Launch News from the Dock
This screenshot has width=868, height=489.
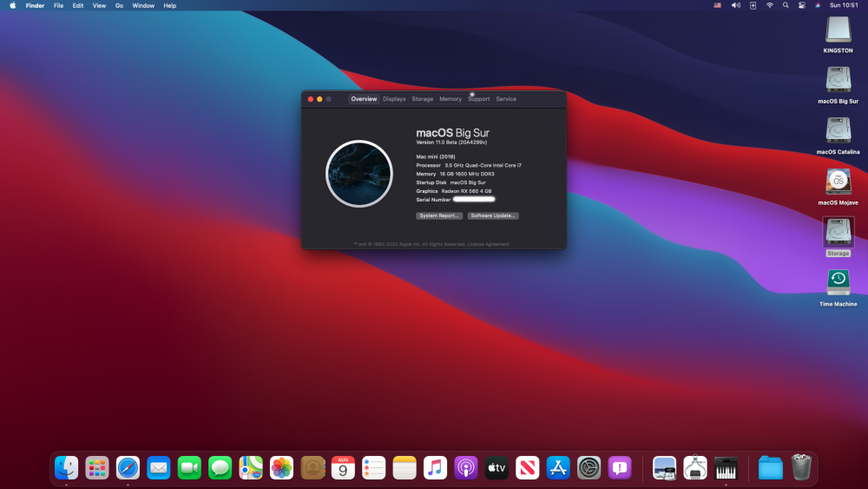(527, 468)
